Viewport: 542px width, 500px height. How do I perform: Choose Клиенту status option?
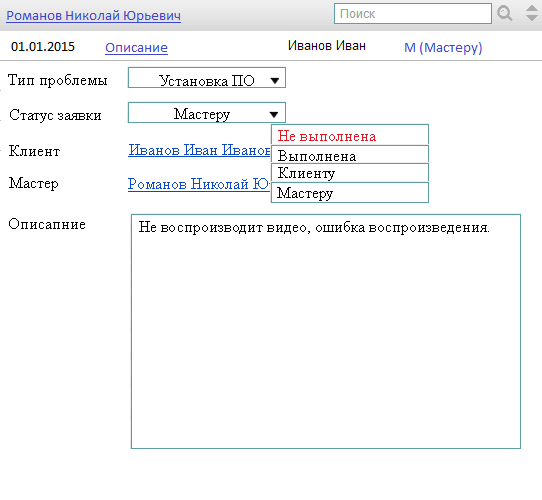point(350,173)
